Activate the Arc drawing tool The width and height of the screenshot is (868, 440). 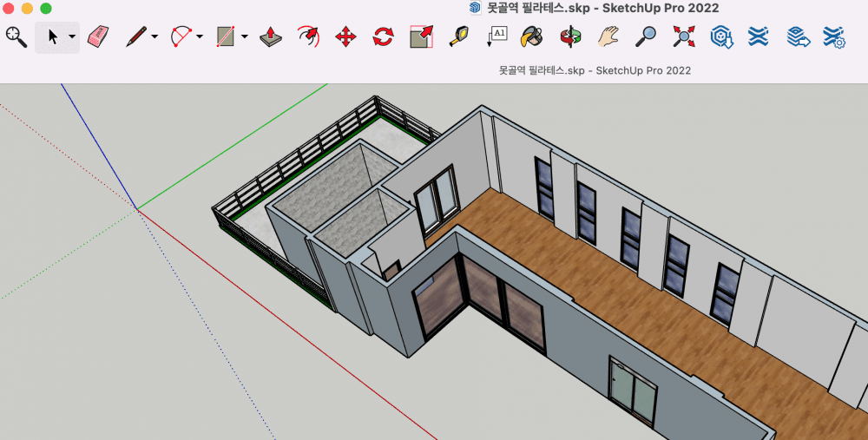tap(181, 37)
